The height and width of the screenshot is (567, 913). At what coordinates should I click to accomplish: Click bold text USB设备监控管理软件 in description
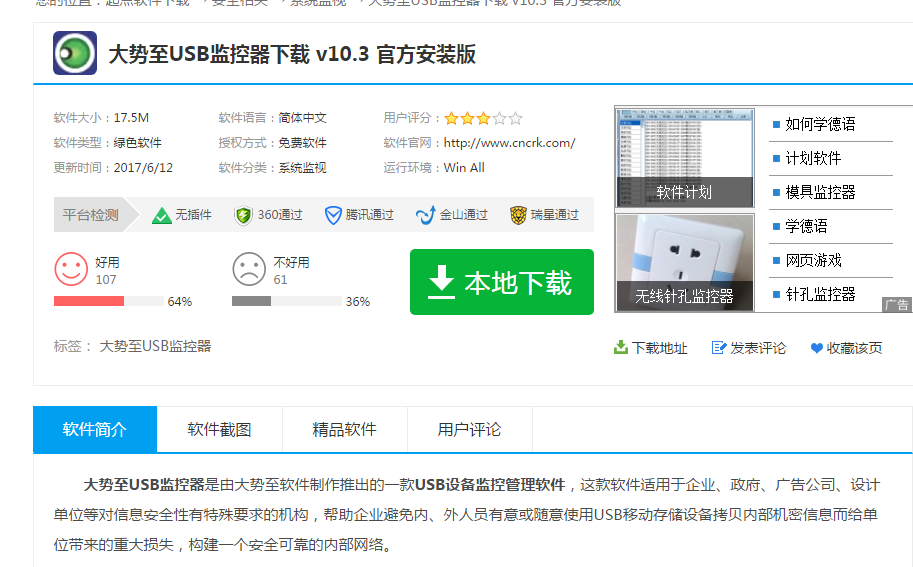pos(490,485)
